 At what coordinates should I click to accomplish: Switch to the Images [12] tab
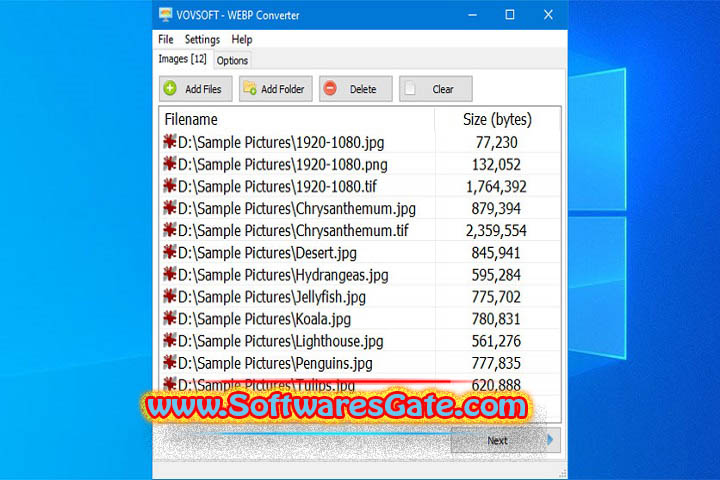point(182,59)
